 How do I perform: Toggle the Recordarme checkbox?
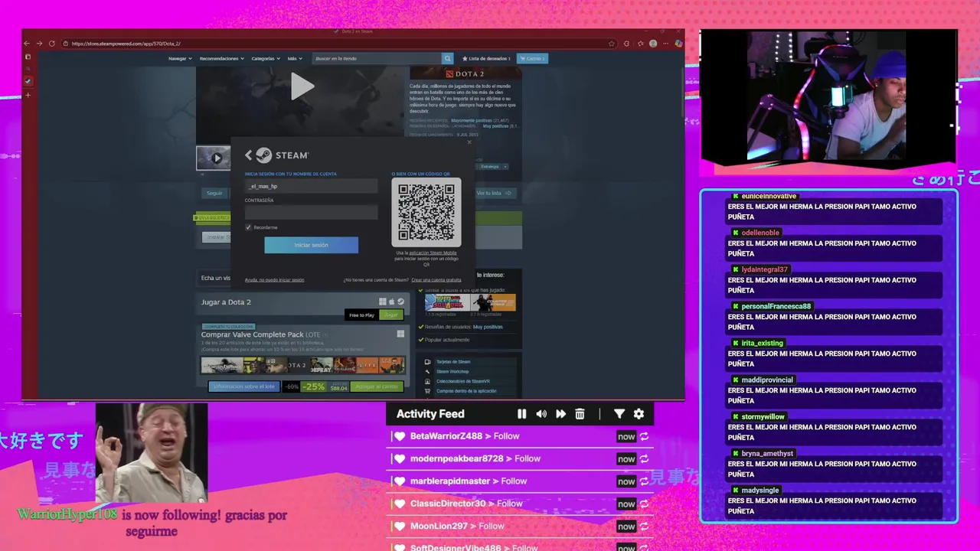(x=248, y=227)
